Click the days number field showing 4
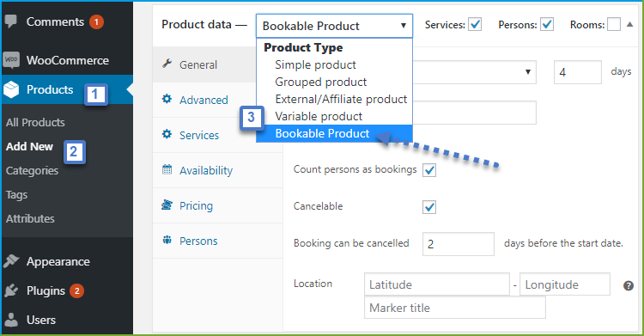 578,72
